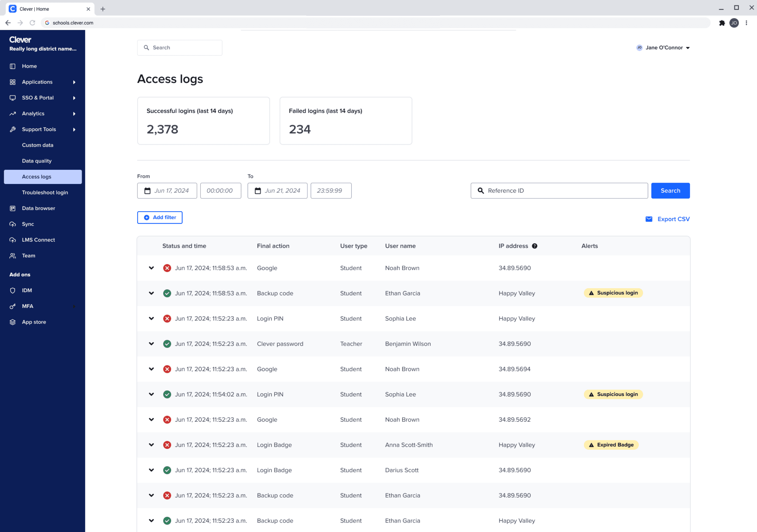757x532 pixels.
Task: Click the browser reload icon
Action: click(32, 23)
